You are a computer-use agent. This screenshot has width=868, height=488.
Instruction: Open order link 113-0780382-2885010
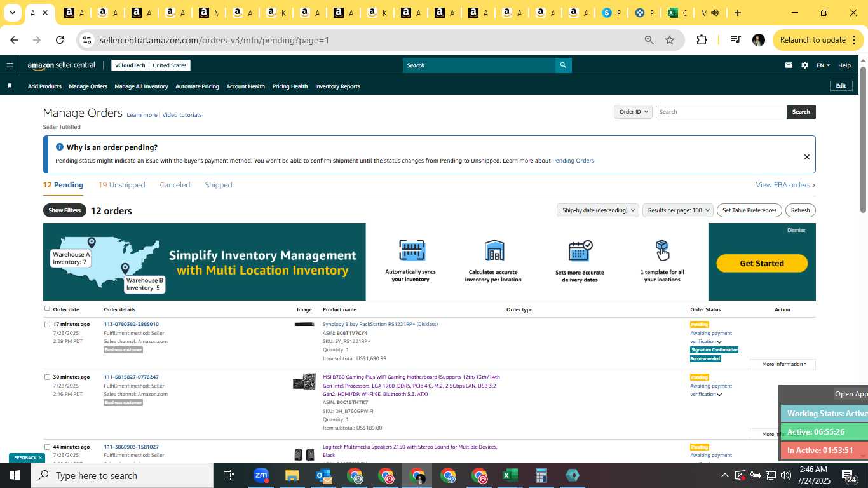pyautogui.click(x=132, y=324)
